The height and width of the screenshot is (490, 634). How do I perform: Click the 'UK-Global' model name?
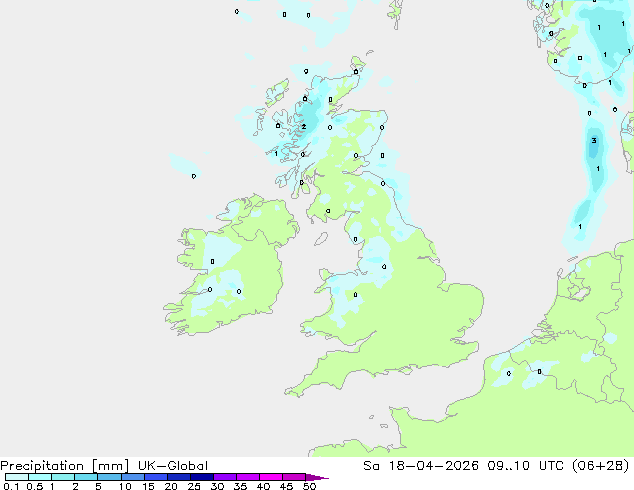click(173, 466)
